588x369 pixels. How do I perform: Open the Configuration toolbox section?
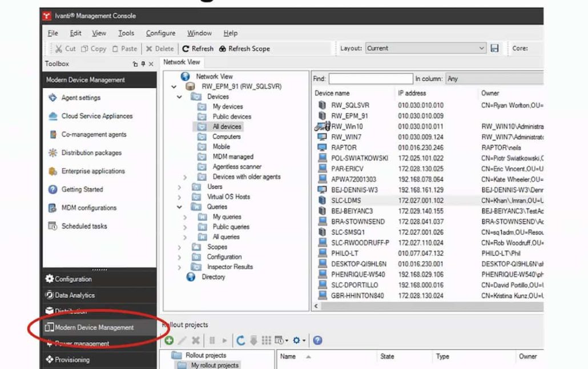coord(99,279)
